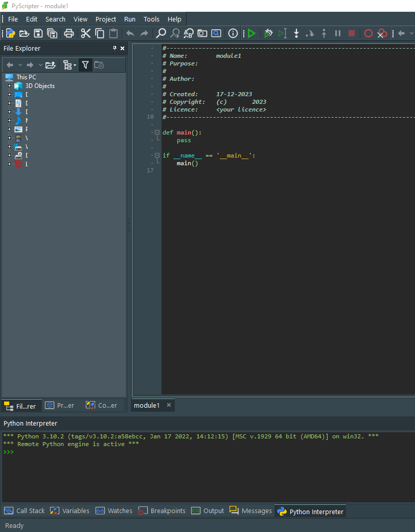Click the green Run script button
The width and height of the screenshot is (415, 532).
(251, 34)
